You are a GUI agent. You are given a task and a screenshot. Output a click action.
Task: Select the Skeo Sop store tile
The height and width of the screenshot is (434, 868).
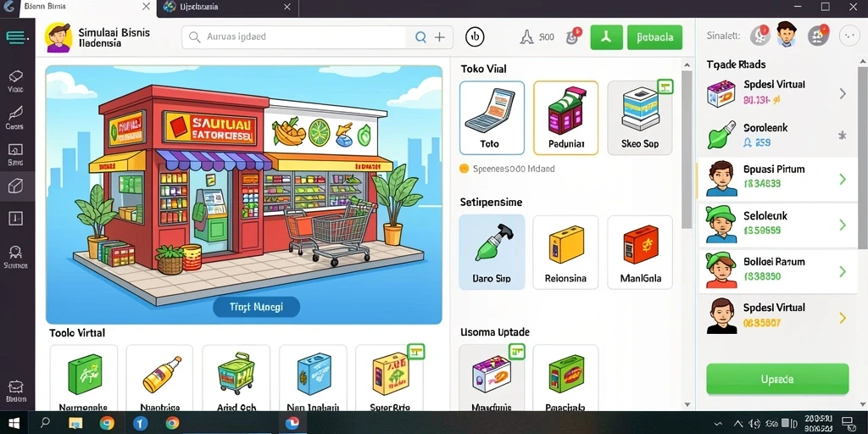coord(640,118)
